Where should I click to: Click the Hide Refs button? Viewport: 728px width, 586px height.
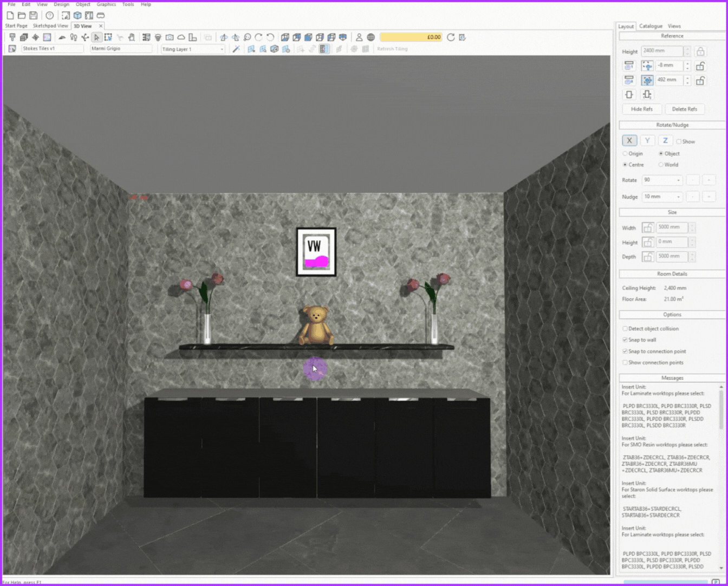pos(641,109)
